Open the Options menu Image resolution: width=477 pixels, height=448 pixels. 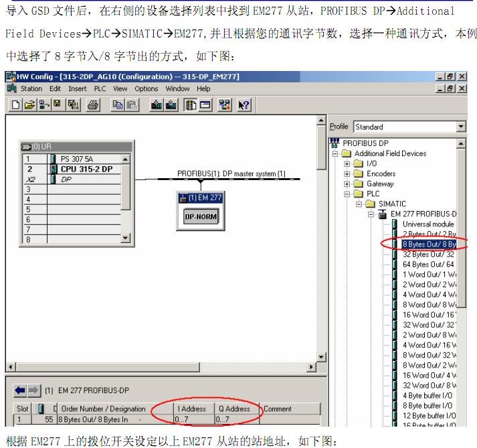click(x=146, y=88)
